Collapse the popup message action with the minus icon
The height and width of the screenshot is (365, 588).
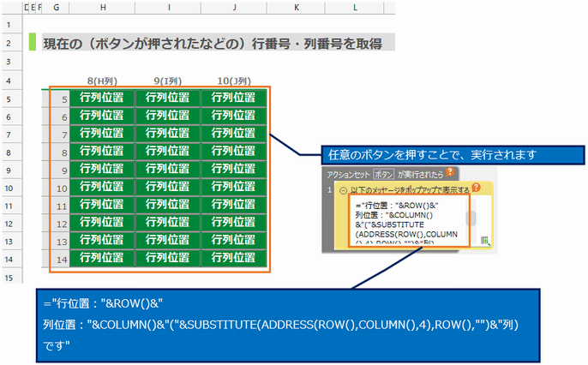coord(343,190)
